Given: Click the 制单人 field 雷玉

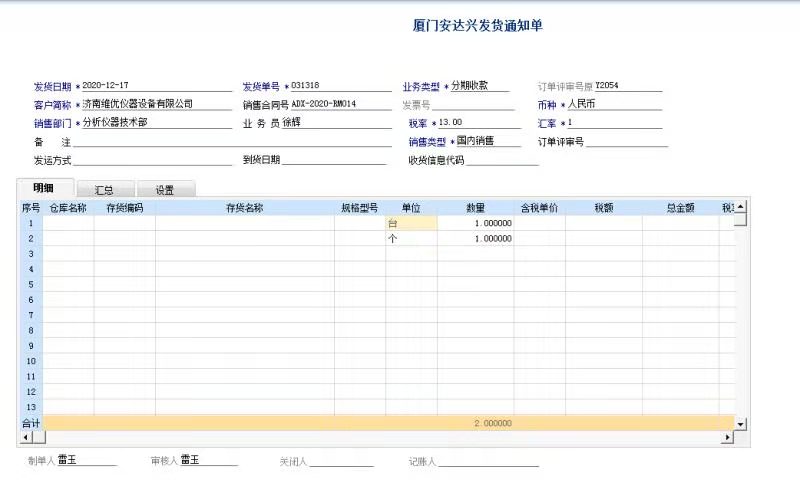Looking at the screenshot, I should click(87, 460).
